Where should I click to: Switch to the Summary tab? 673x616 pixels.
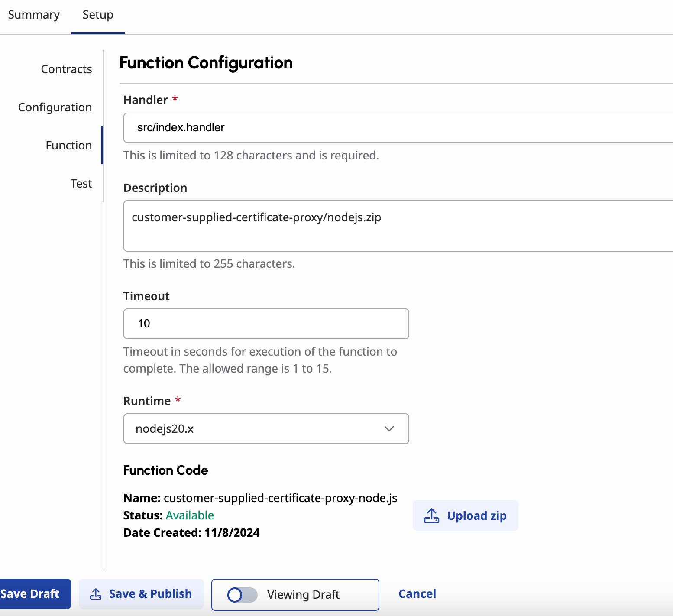click(x=34, y=15)
